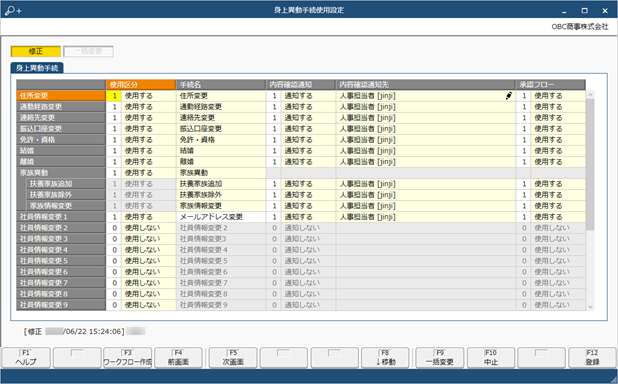Click the F8 ↓移動 button

point(385,358)
